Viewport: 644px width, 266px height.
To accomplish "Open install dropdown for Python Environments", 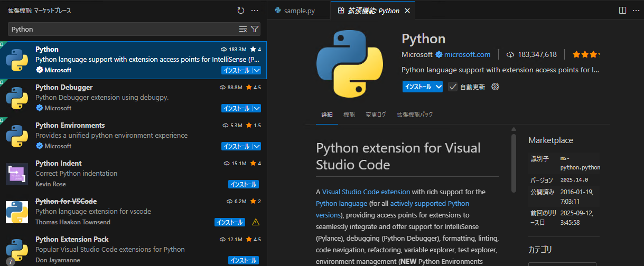I will [257, 146].
